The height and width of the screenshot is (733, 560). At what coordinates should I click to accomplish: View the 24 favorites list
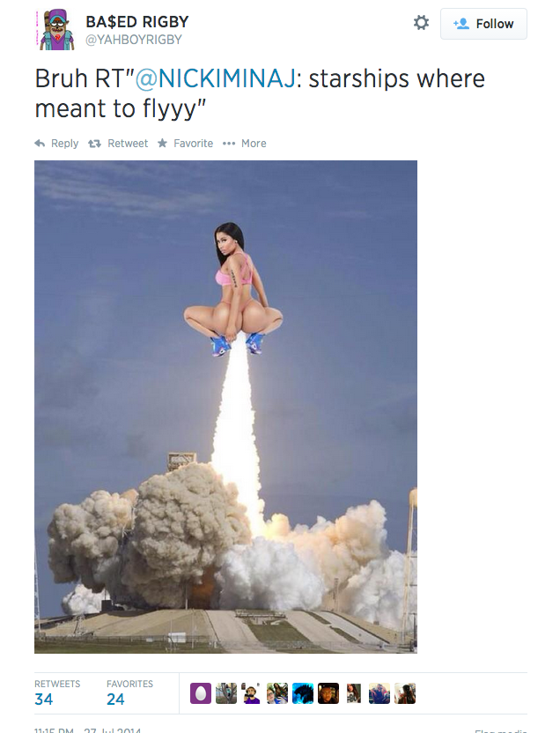129,692
